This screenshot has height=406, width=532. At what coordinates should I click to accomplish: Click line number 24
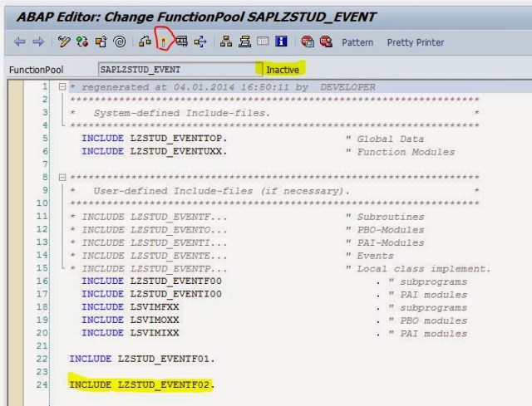click(42, 385)
